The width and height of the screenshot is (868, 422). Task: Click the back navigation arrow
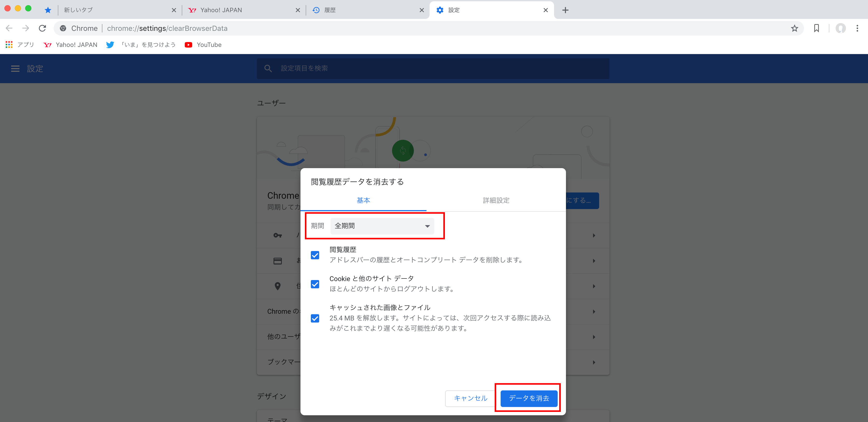(9, 28)
